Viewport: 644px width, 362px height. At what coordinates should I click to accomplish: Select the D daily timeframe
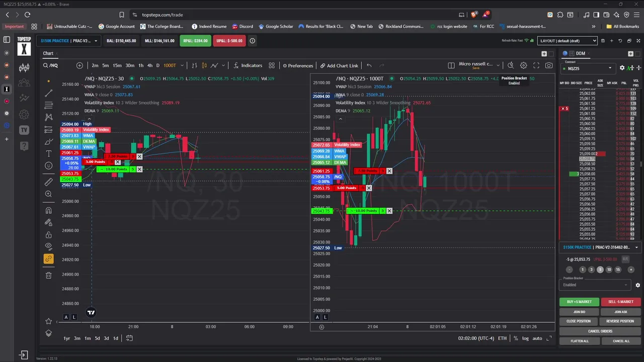[x=157, y=65]
